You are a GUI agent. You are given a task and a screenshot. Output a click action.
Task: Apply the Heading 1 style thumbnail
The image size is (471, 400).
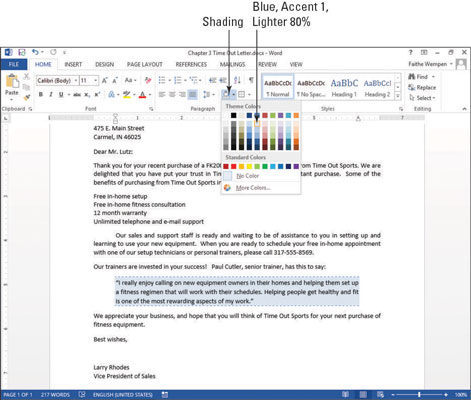344,87
